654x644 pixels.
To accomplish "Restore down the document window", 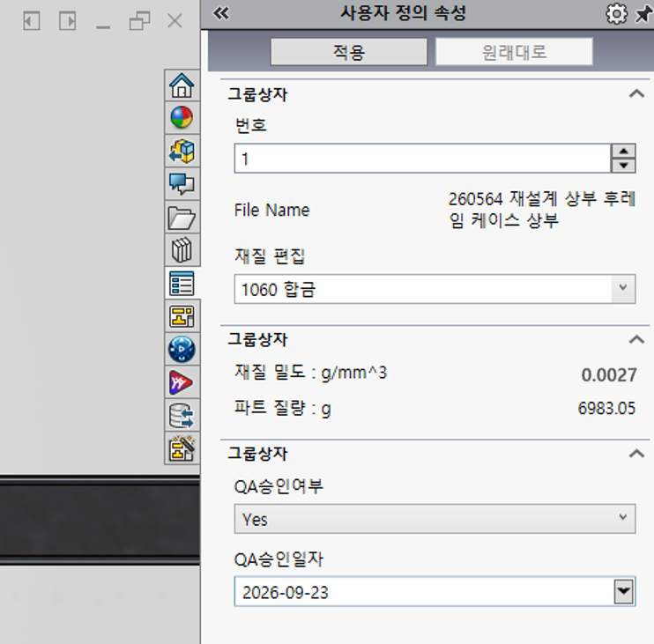I will (139, 21).
